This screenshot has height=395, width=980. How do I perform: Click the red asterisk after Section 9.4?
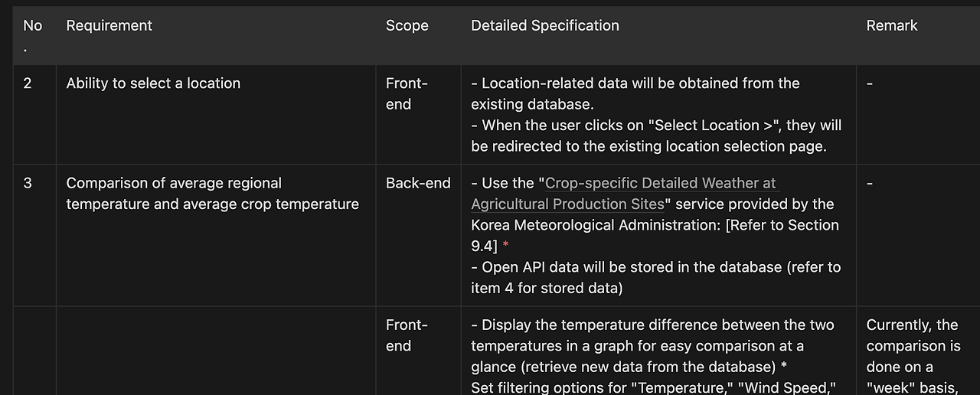coord(505,246)
